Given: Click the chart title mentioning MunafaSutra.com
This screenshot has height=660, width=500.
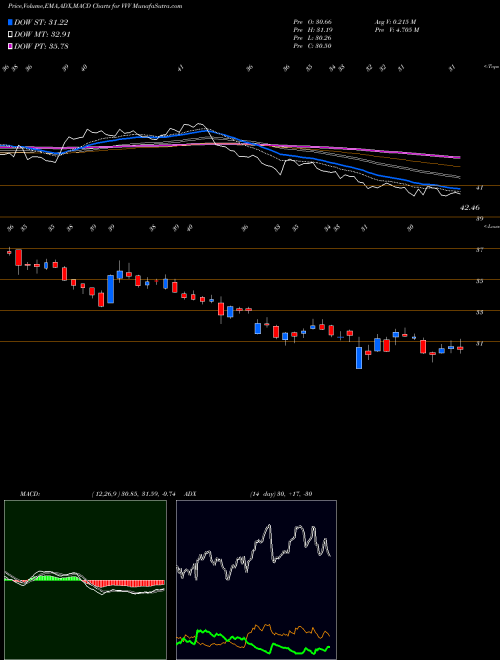Looking at the screenshot, I should [95, 6].
